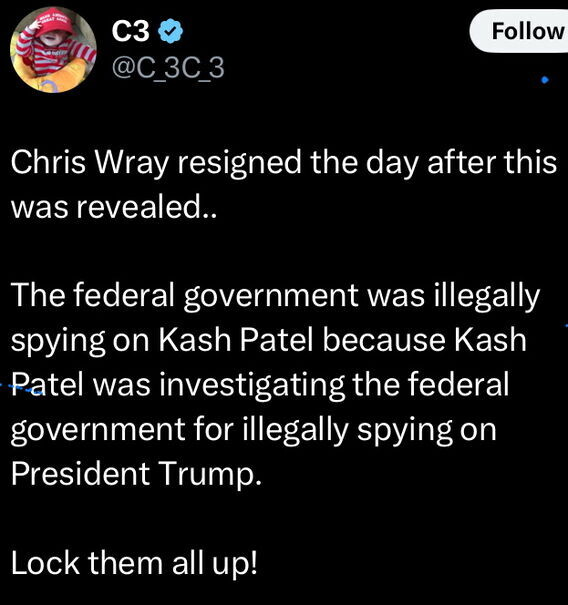Click "government for illegally spying on" line
Image resolution: width=568 pixels, height=605 pixels.
pos(254,431)
